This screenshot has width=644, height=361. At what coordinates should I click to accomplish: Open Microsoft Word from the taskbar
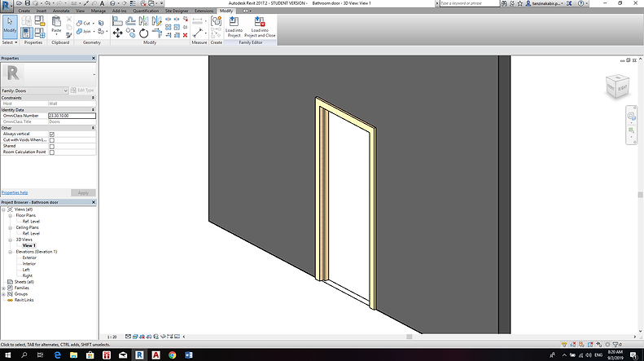point(189,354)
